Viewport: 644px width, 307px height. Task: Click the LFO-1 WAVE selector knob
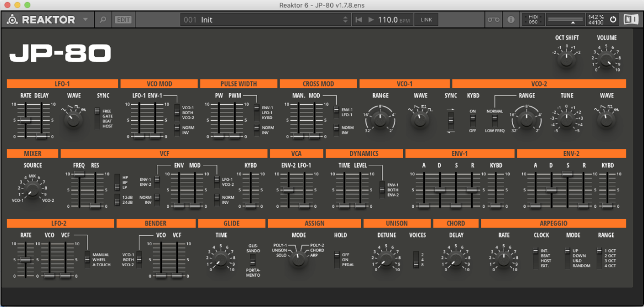click(74, 120)
